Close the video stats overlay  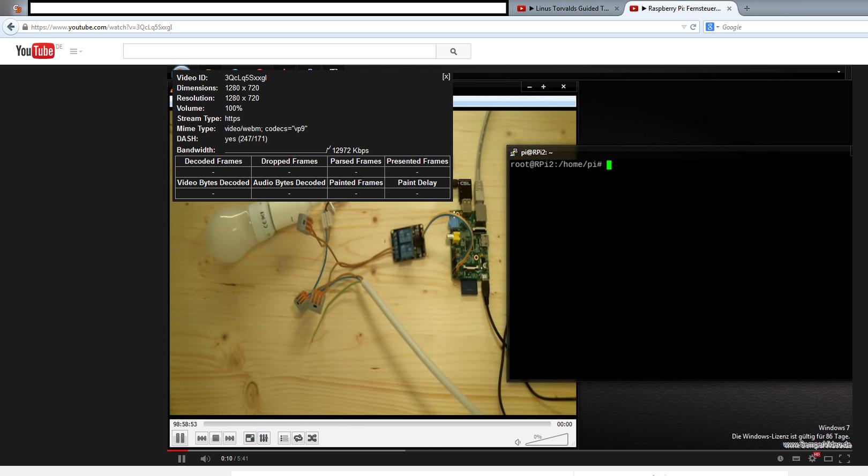coord(446,77)
